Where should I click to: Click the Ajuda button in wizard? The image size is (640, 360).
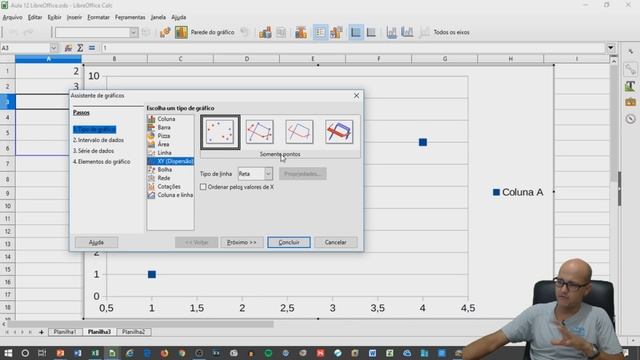pos(96,242)
